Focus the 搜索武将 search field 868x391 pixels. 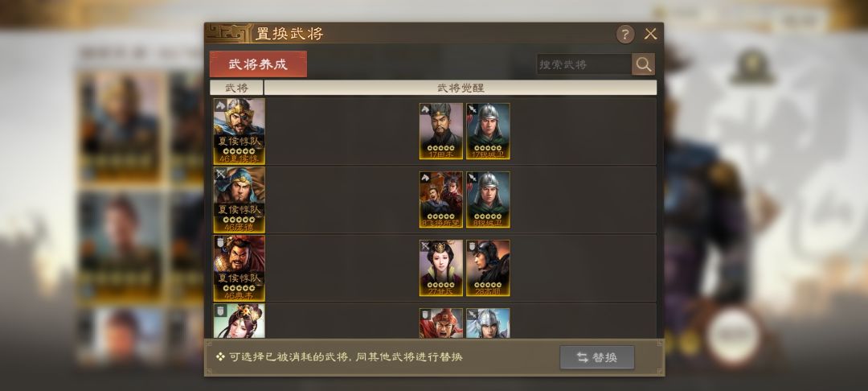pos(584,64)
